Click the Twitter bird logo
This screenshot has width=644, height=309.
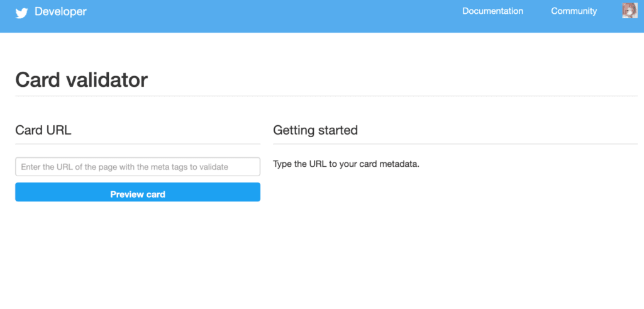[22, 12]
